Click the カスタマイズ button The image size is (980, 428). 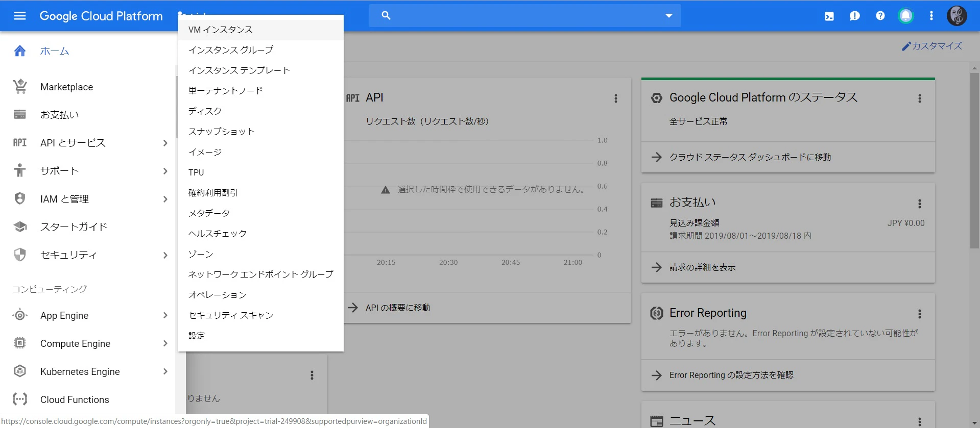pos(932,46)
